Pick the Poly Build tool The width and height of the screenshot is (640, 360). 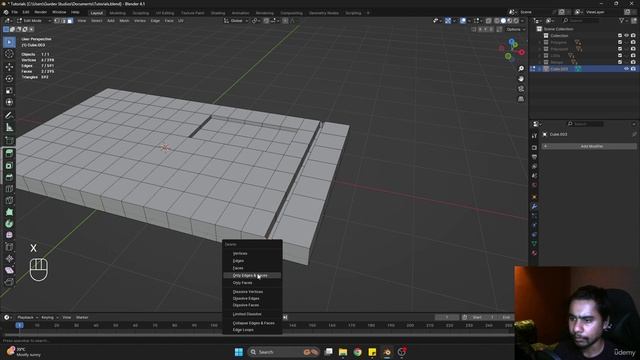click(9, 212)
